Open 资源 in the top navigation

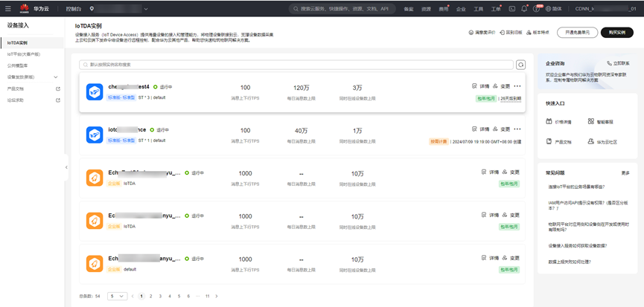click(x=426, y=9)
